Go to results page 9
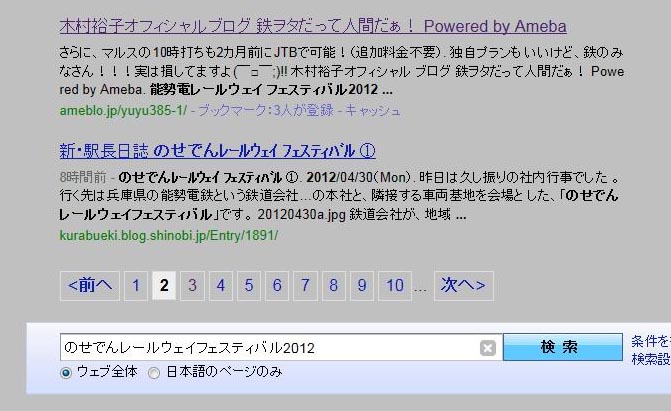This screenshot has width=671, height=411. coord(362,286)
